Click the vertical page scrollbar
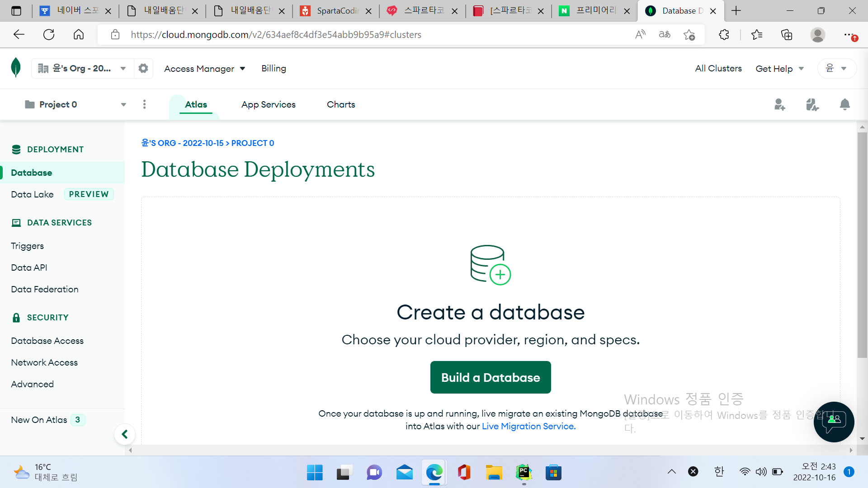 [862, 245]
